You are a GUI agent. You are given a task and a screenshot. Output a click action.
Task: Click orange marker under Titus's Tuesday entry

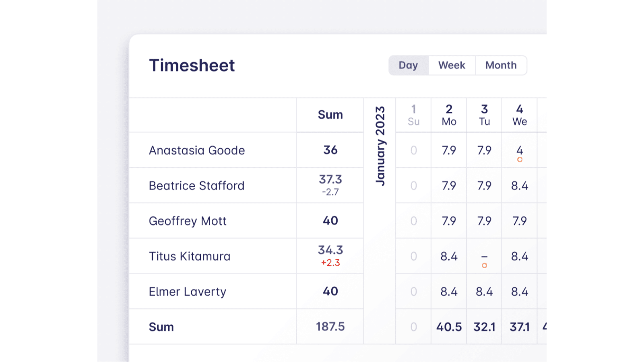tap(484, 265)
